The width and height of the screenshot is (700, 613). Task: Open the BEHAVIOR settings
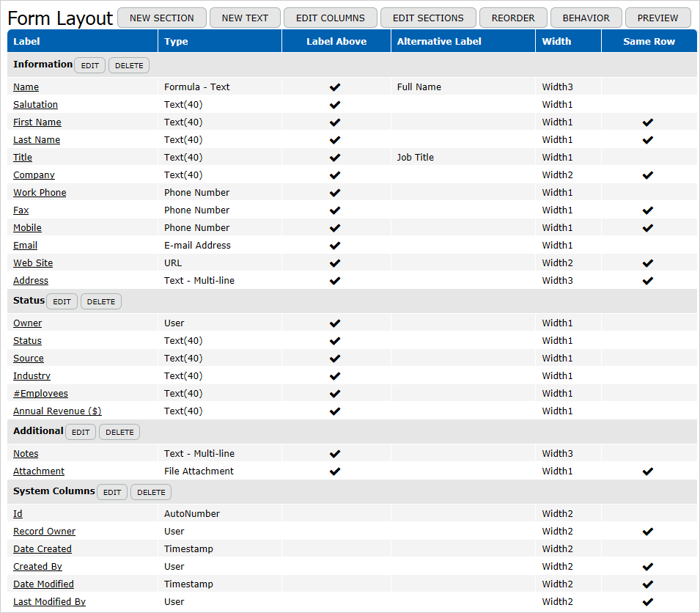coord(586,18)
